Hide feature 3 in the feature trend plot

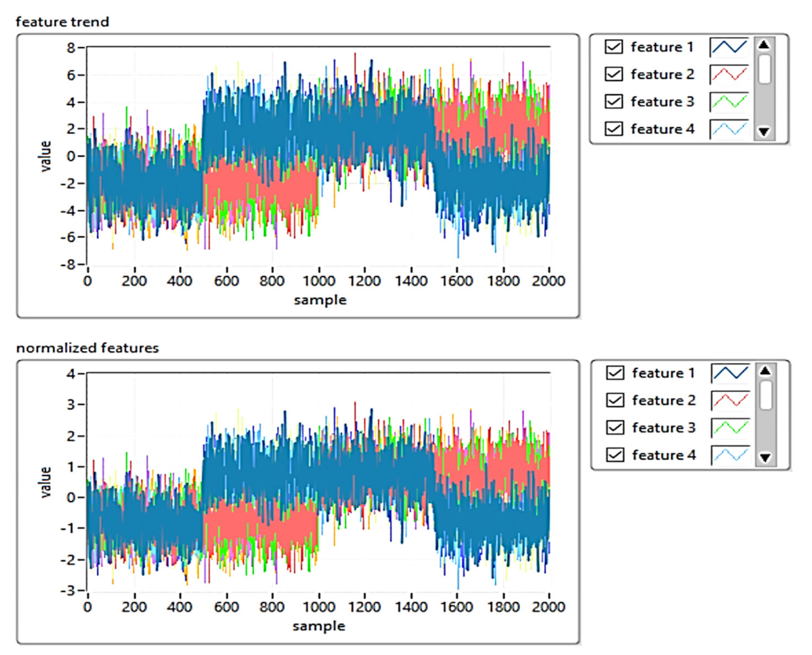pos(614,102)
